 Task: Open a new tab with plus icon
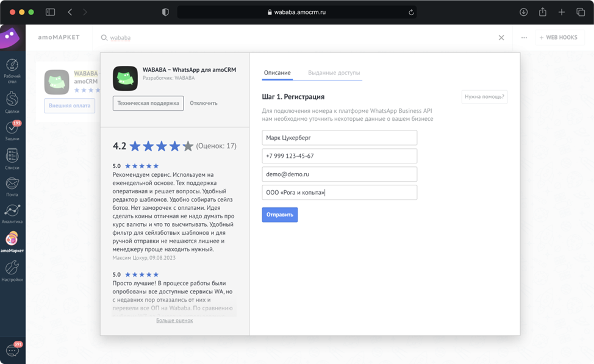tap(562, 12)
